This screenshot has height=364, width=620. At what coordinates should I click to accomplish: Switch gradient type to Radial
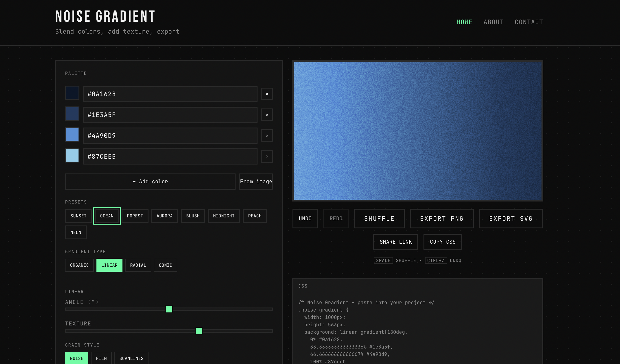[138, 265]
